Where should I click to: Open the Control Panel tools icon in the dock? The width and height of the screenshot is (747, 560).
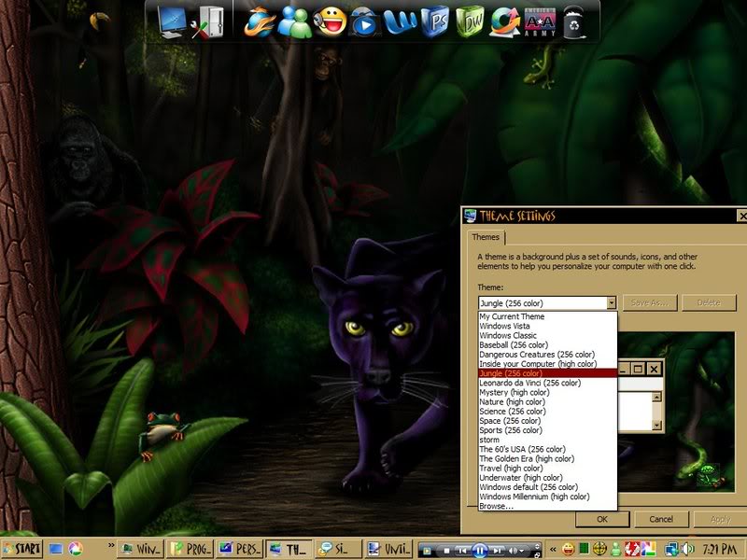tap(207, 22)
